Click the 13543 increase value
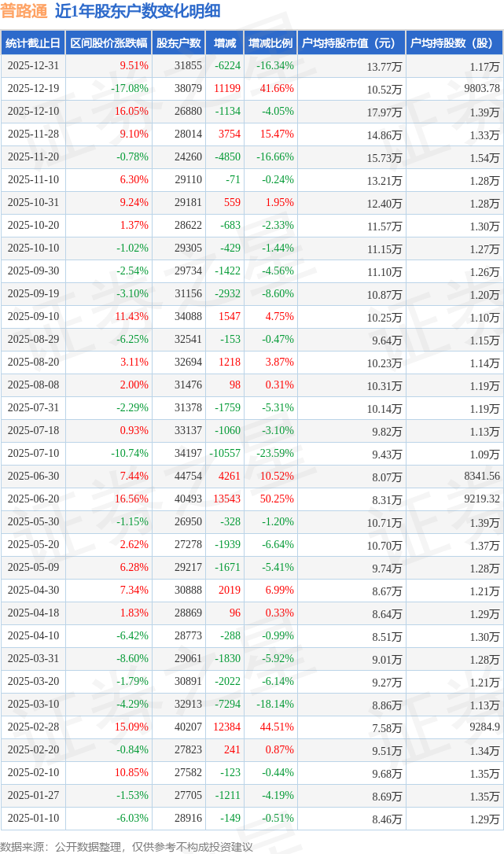This screenshot has width=504, height=854. click(226, 499)
